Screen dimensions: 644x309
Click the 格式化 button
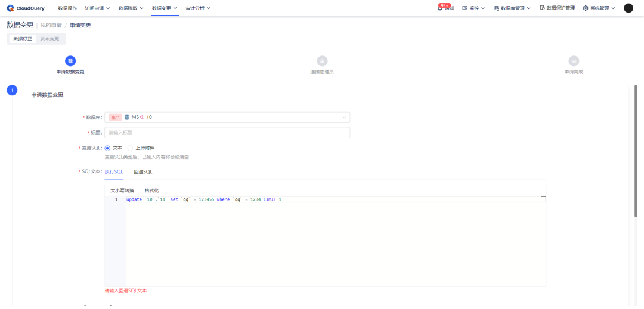[x=151, y=191]
